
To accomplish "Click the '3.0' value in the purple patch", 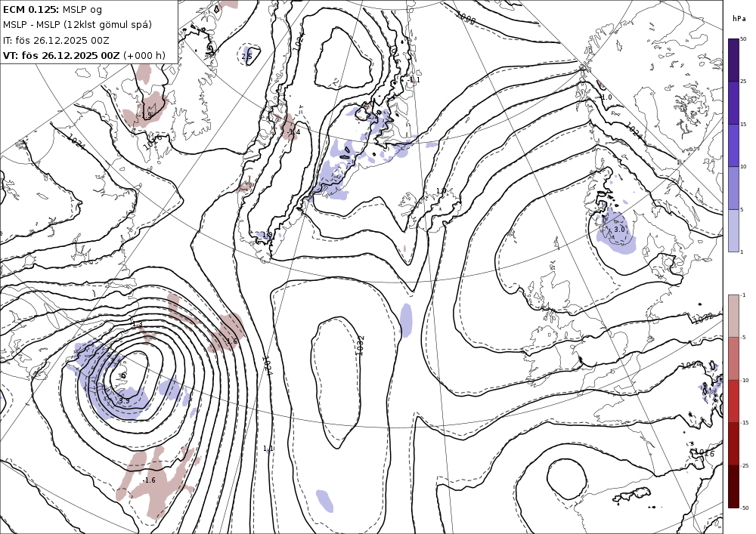I will pyautogui.click(x=619, y=229).
